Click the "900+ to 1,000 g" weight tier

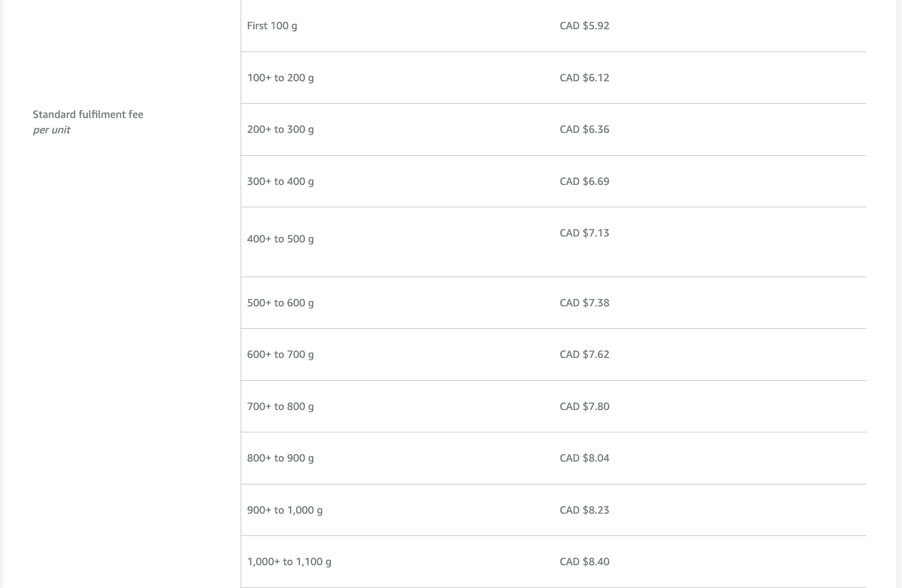[285, 510]
